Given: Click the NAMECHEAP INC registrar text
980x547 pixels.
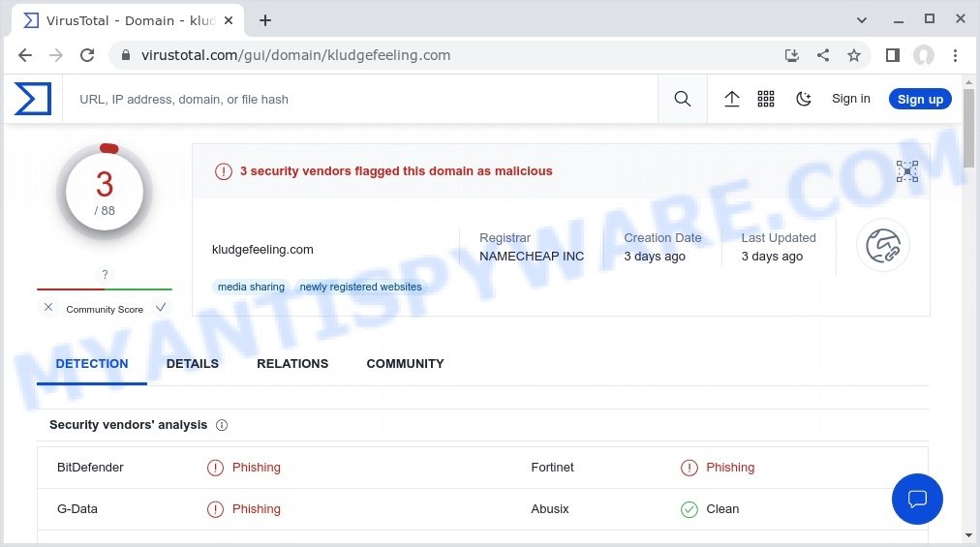Looking at the screenshot, I should coord(532,257).
